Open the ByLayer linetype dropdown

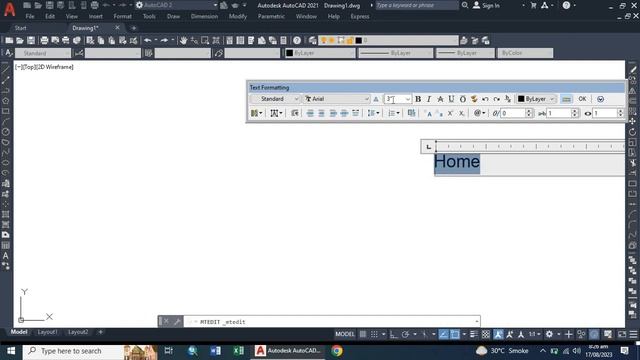pyautogui.click(x=396, y=53)
